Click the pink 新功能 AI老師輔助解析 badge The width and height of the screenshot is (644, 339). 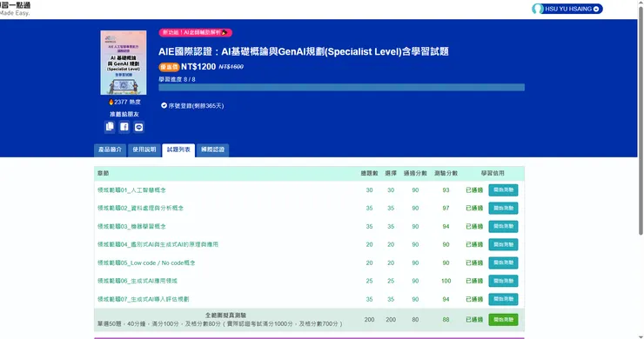pos(196,32)
